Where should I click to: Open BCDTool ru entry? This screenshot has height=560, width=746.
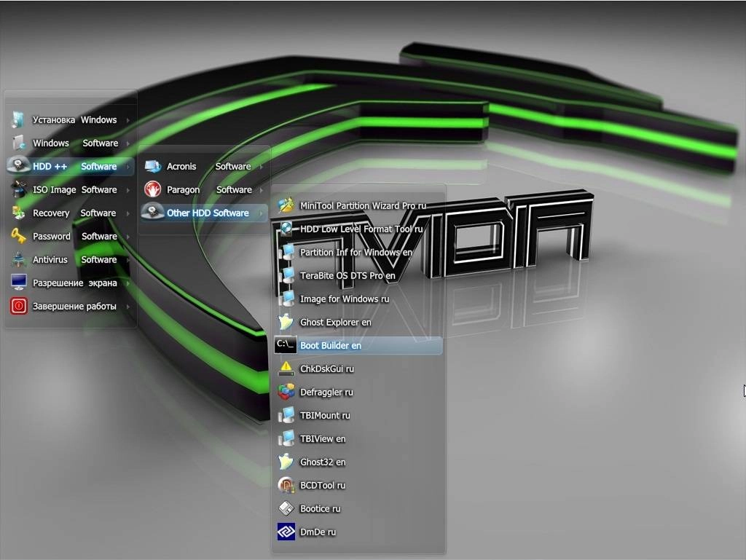tap(358, 485)
